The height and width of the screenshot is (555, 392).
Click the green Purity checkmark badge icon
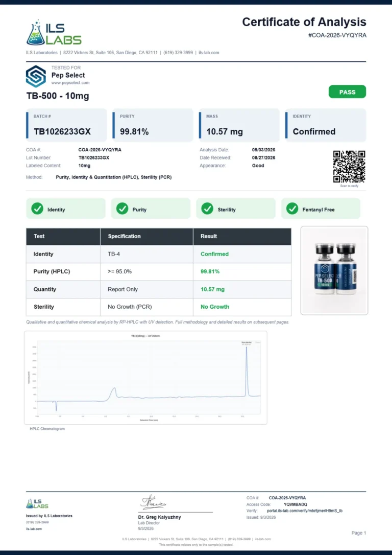(x=122, y=209)
